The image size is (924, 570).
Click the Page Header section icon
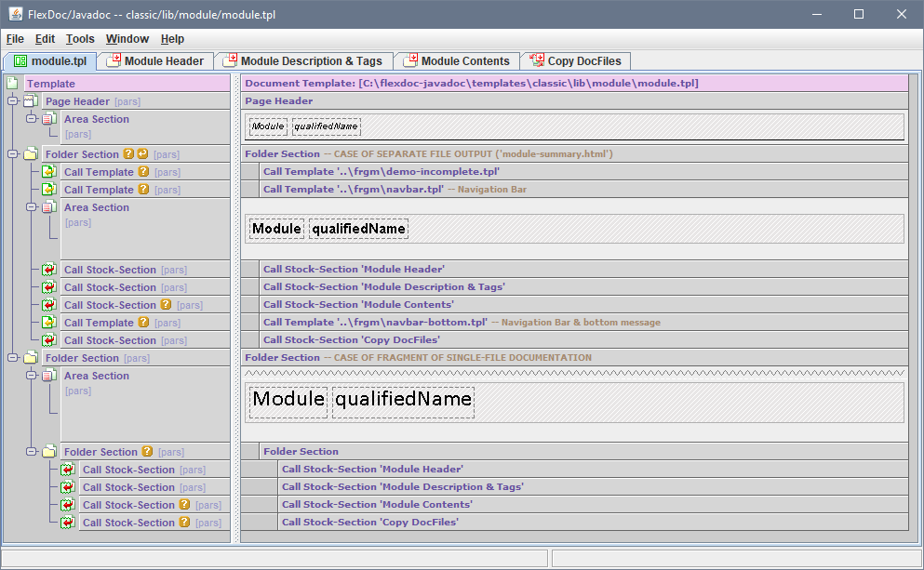point(31,101)
